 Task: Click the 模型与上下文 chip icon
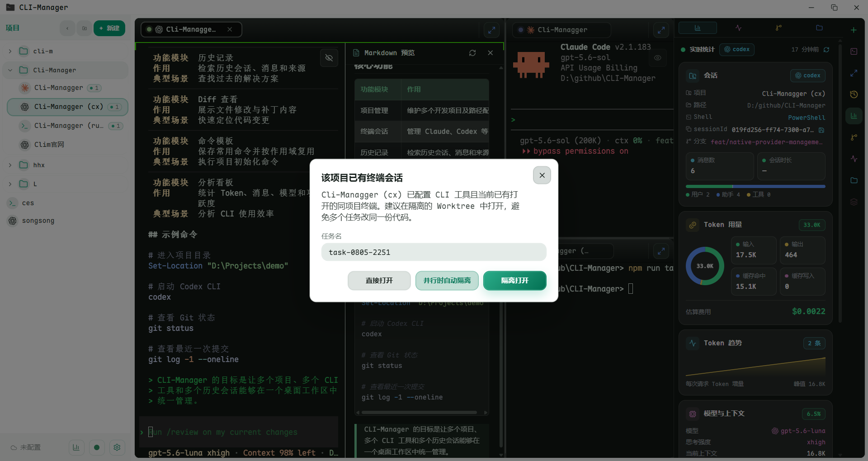coord(693,414)
